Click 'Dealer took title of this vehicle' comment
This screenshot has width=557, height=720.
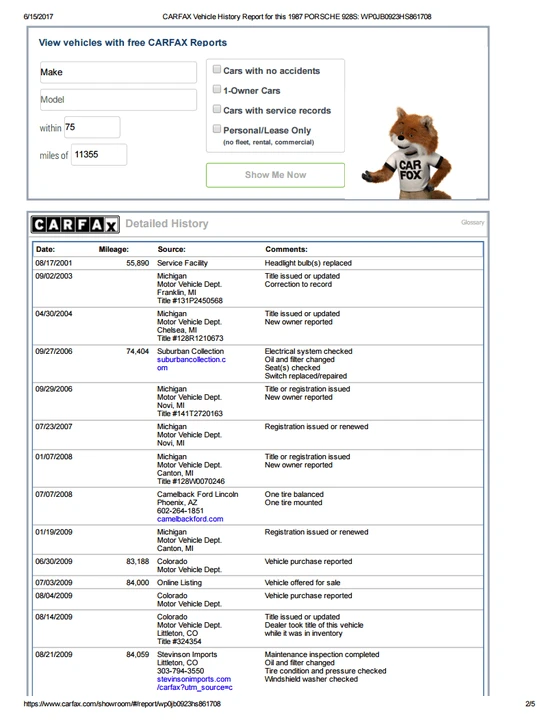[x=314, y=625]
